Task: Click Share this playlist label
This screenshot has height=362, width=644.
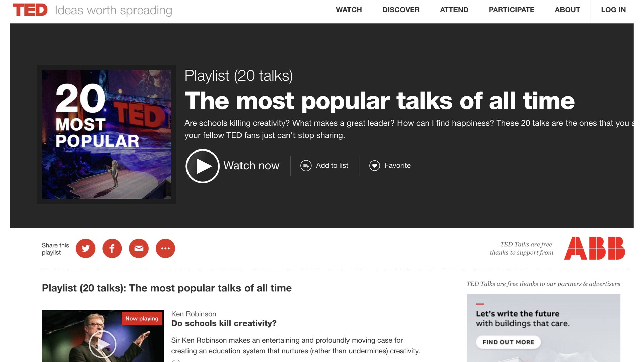Action: pos(55,249)
